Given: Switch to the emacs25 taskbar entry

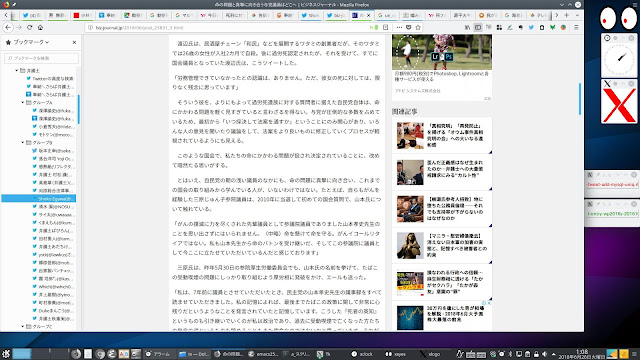Looking at the screenshot, I should pos(263,354).
